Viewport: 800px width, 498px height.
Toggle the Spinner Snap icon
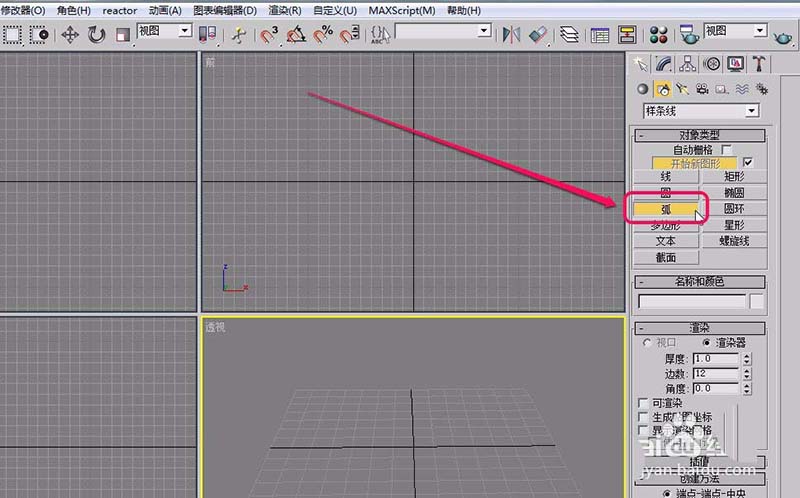coord(349,35)
